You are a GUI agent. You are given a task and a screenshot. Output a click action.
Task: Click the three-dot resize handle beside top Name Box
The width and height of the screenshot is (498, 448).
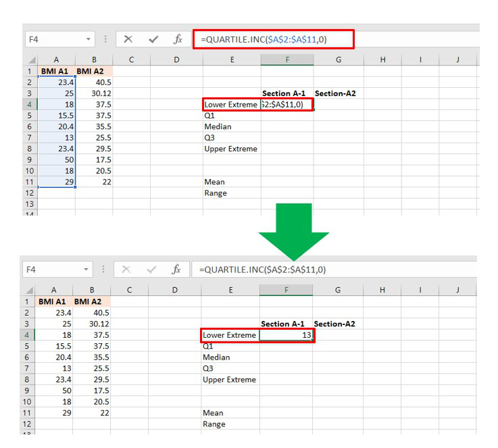pos(105,39)
